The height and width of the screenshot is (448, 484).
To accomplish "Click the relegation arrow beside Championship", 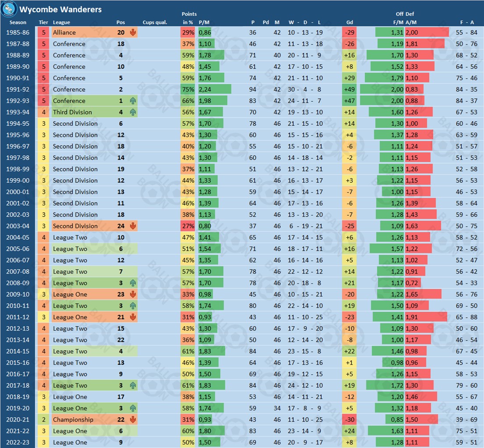I will pos(133,420).
